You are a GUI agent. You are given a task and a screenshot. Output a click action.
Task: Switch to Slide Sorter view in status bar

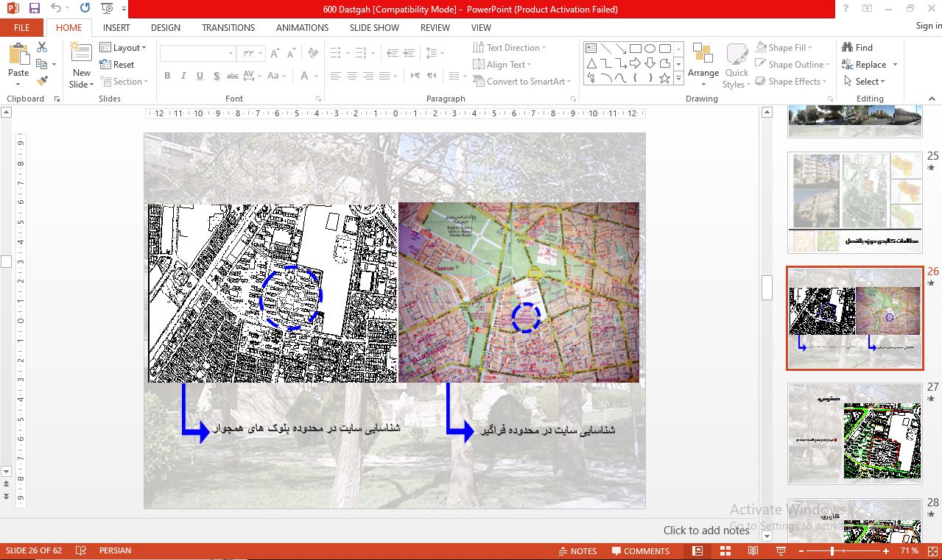[725, 551]
